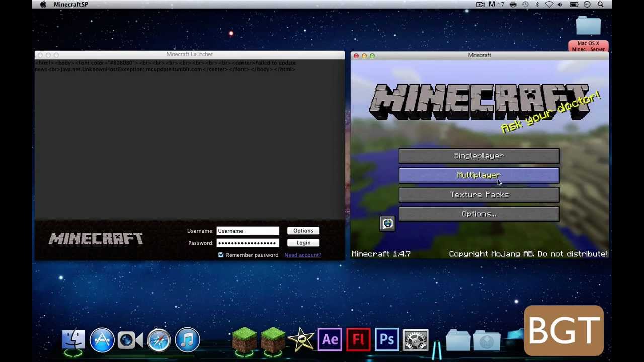The image size is (644, 362).
Task: Open System Preferences from the dock
Action: pos(416,340)
